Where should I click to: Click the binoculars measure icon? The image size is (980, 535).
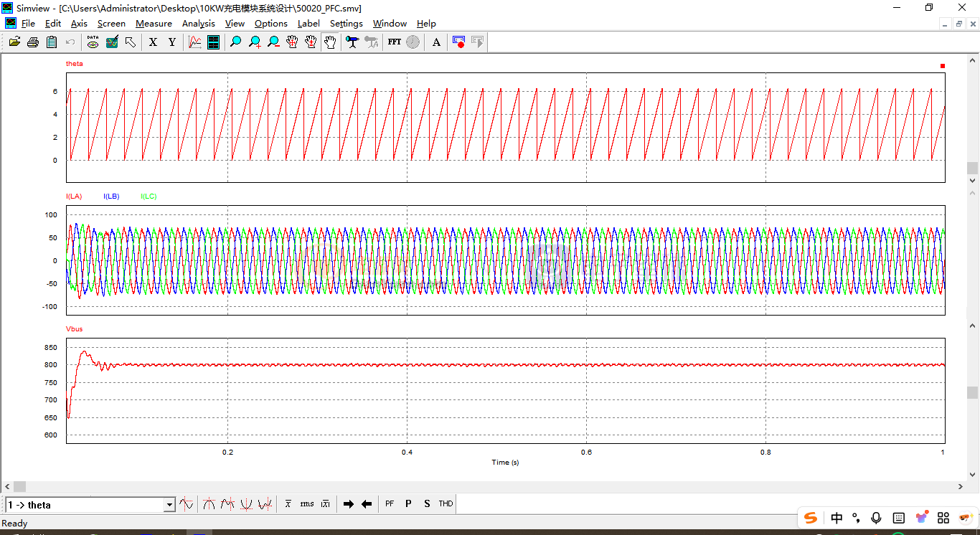click(352, 42)
